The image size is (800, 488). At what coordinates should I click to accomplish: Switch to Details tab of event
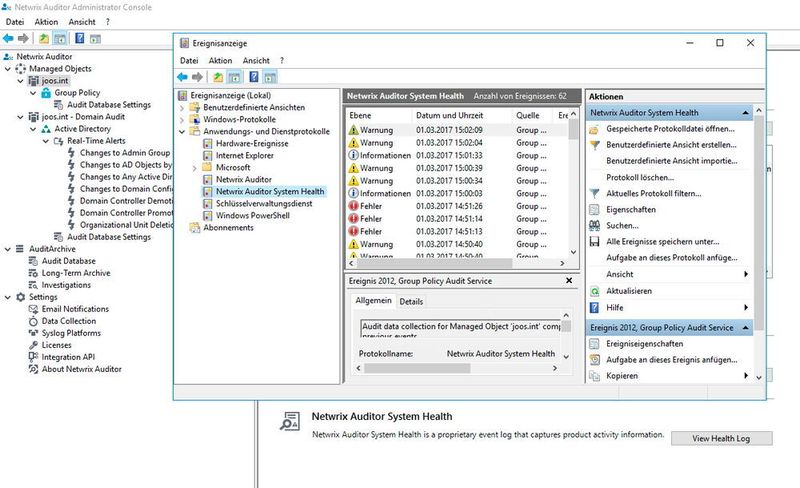(411, 302)
